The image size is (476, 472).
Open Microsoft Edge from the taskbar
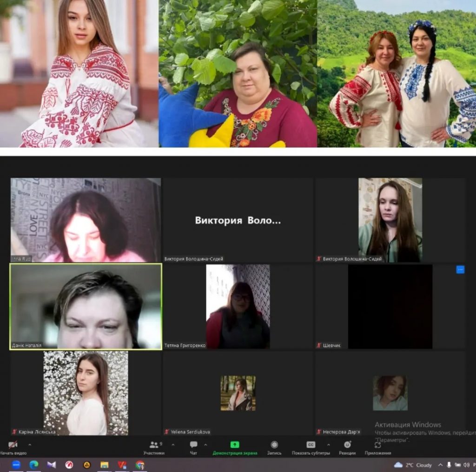click(x=33, y=465)
